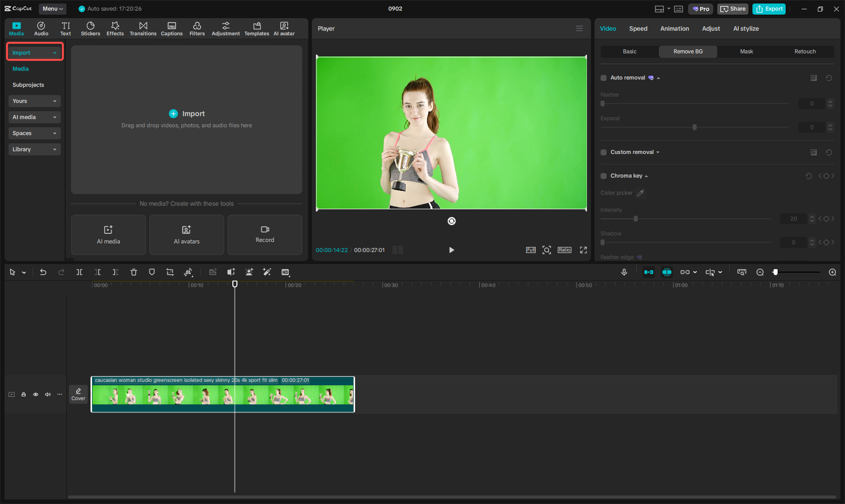Open the Templates panel
Image resolution: width=845 pixels, height=504 pixels.
[257, 28]
